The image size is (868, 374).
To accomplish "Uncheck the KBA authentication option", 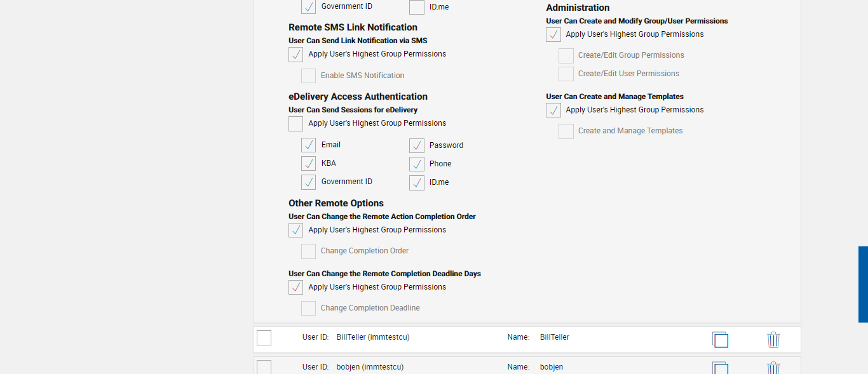I will pyautogui.click(x=309, y=164).
